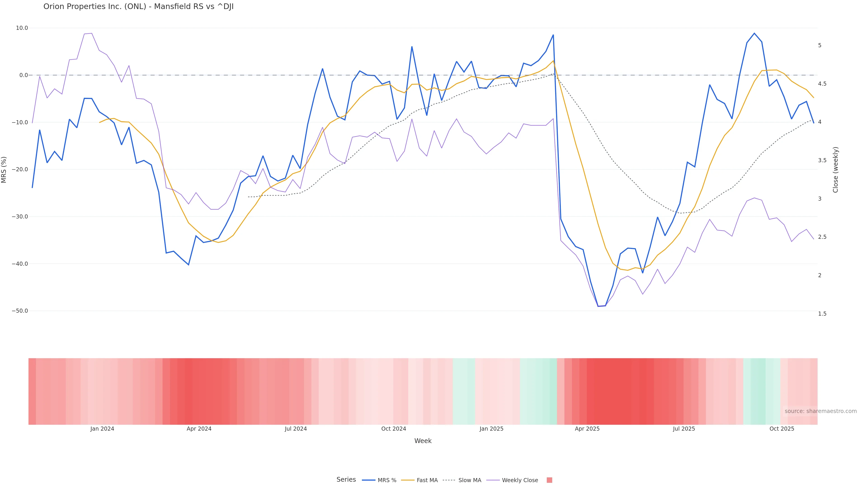Click the purple Weekly Close line sample
868x488 pixels.
[493, 480]
